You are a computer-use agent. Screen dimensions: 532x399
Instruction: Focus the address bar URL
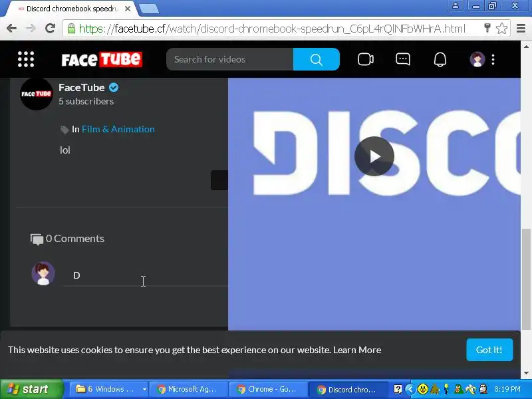pyautogui.click(x=271, y=29)
